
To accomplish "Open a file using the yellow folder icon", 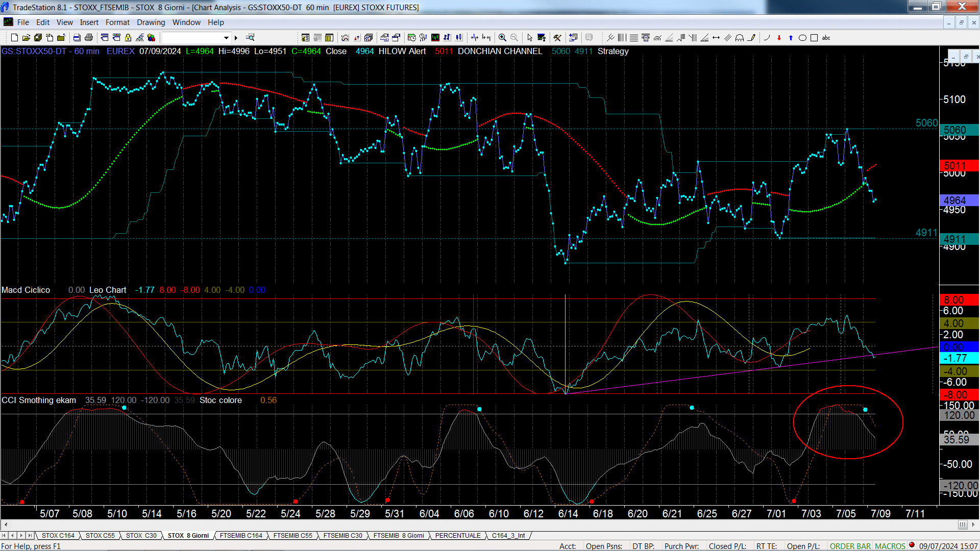I will pyautogui.click(x=26, y=38).
